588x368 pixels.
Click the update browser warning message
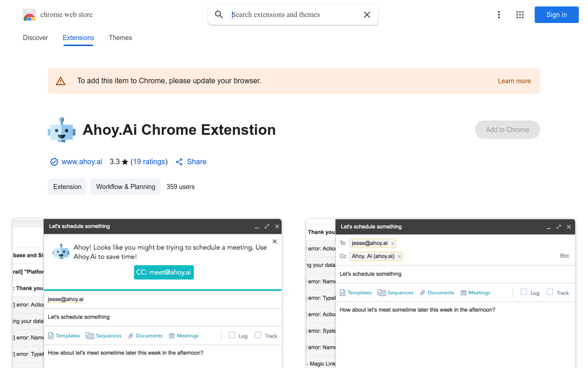[x=169, y=81]
